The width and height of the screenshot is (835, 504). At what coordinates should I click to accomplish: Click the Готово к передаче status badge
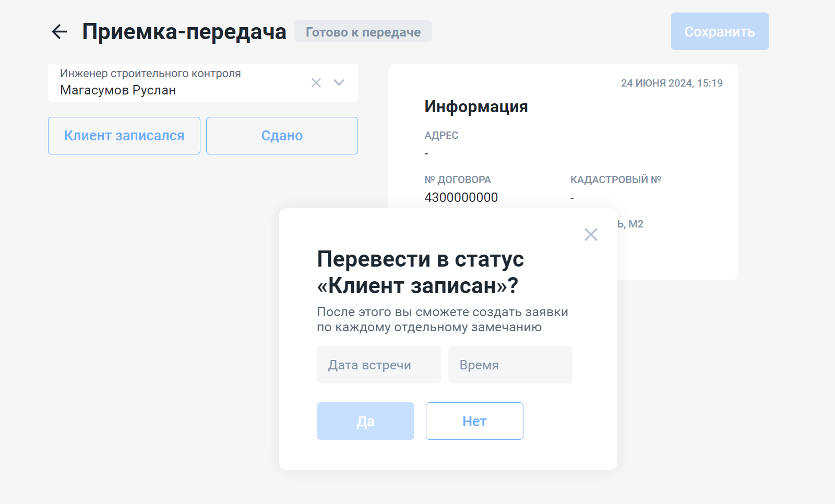(x=363, y=32)
